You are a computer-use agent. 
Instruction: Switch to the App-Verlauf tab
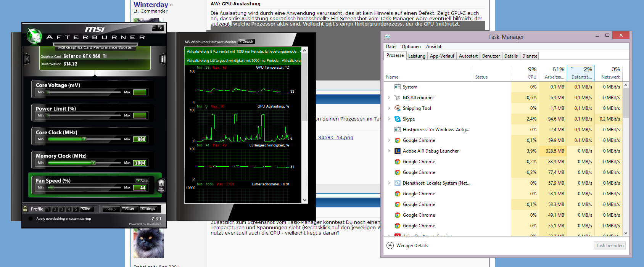pos(442,56)
